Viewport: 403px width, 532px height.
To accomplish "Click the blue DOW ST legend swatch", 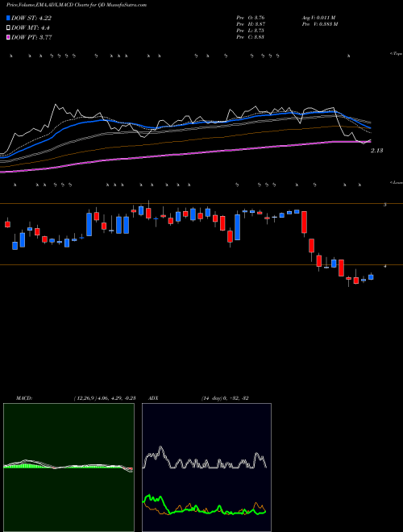I will click(x=8, y=18).
